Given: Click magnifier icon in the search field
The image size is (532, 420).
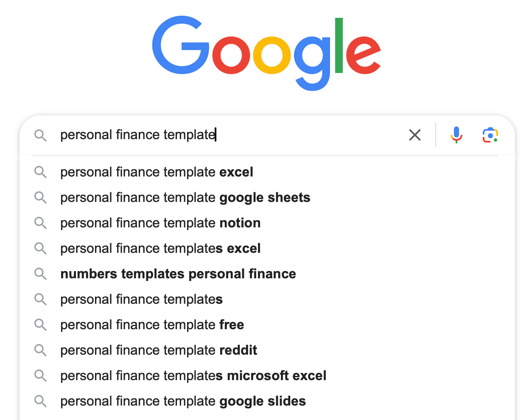Looking at the screenshot, I should pos(41,136).
